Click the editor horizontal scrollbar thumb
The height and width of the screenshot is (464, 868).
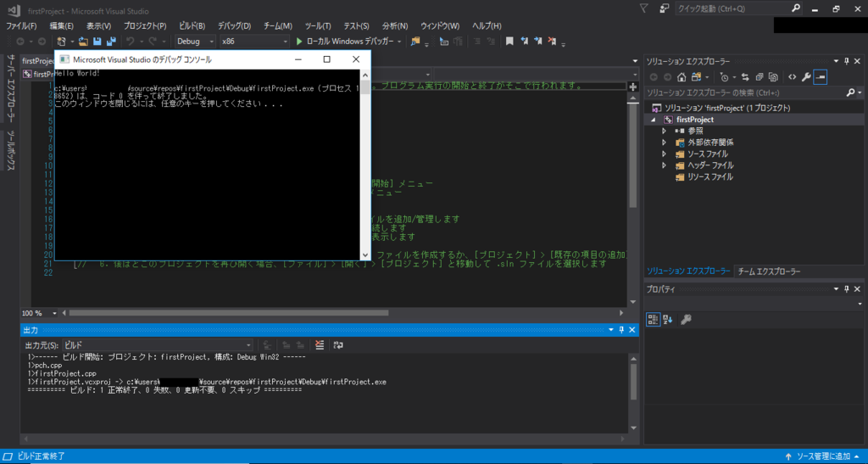229,313
